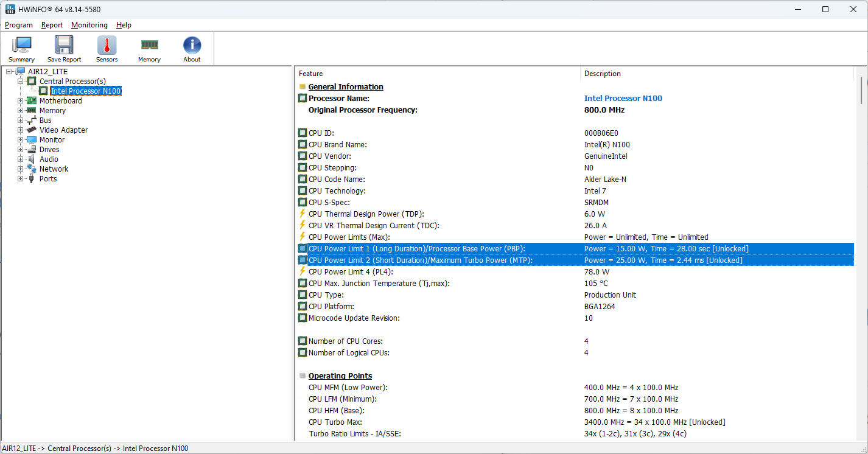The image size is (868, 454).
Task: Click the blue Intel Processor N100 description
Action: point(623,98)
